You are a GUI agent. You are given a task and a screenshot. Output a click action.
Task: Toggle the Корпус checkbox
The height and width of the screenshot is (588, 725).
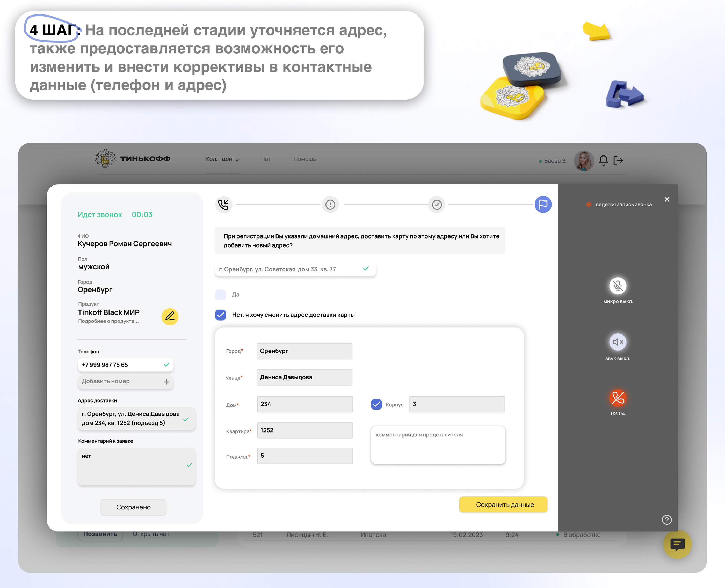376,404
